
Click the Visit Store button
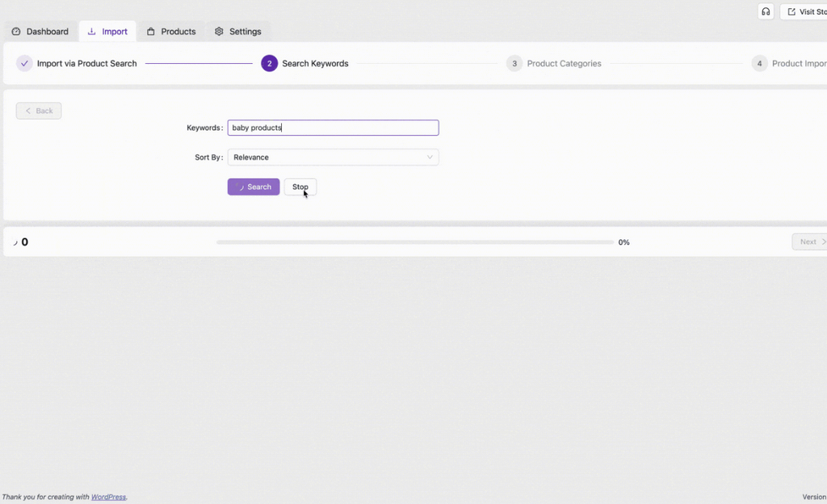(x=804, y=11)
